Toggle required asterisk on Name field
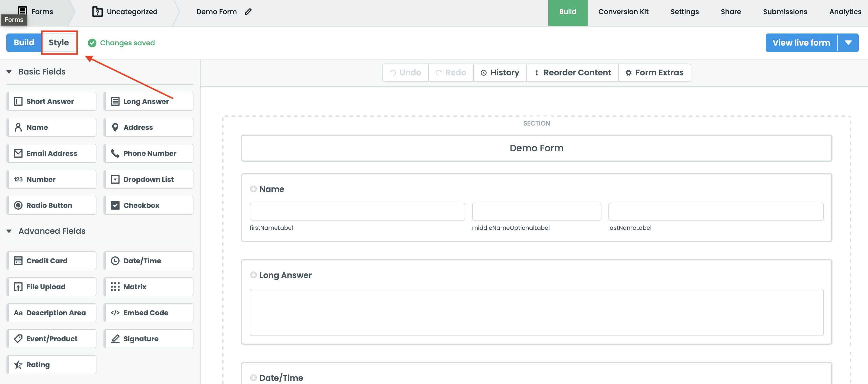Image resolution: width=868 pixels, height=384 pixels. point(254,189)
